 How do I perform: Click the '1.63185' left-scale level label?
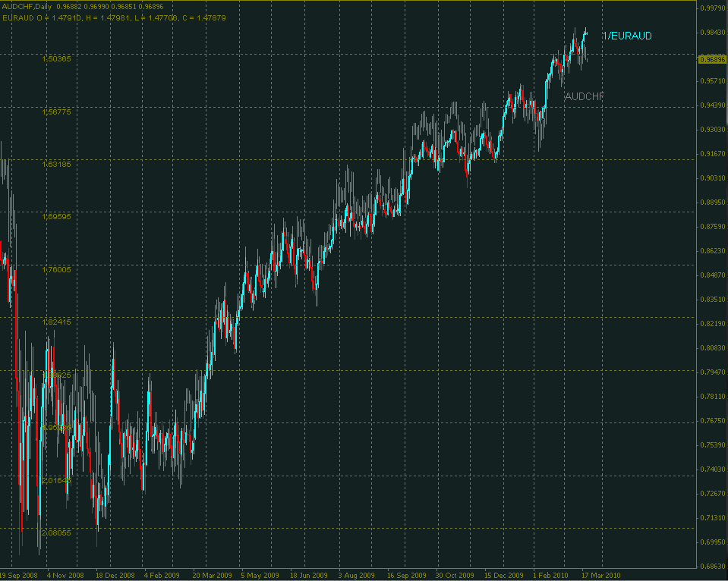pos(57,165)
